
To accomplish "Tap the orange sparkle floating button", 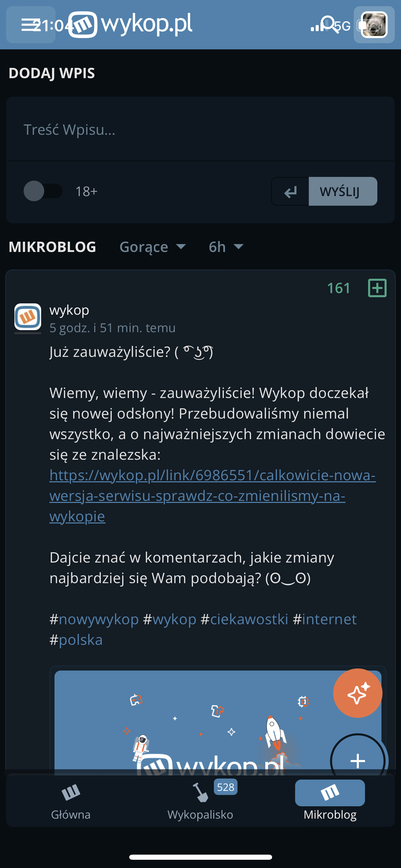I will (x=357, y=693).
